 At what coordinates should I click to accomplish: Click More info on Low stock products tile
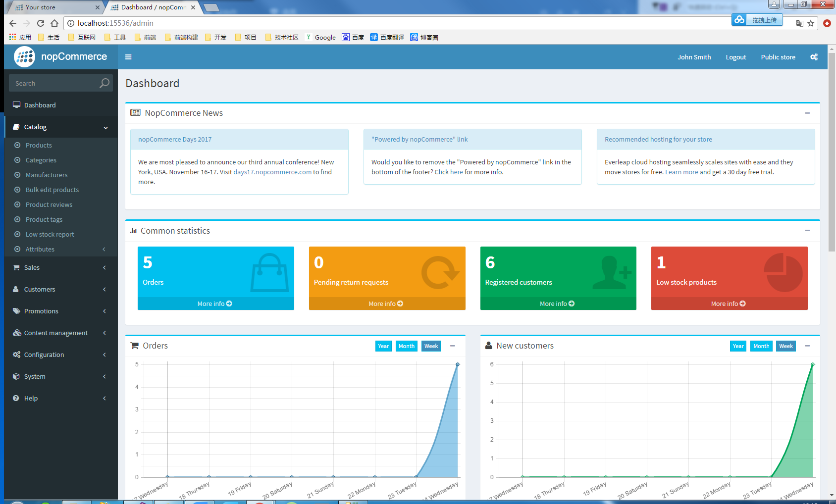point(729,303)
